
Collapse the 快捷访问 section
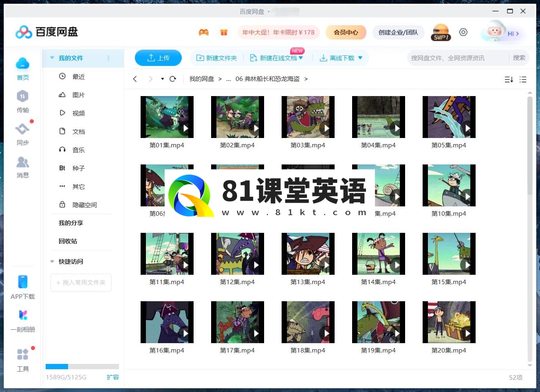coord(52,261)
